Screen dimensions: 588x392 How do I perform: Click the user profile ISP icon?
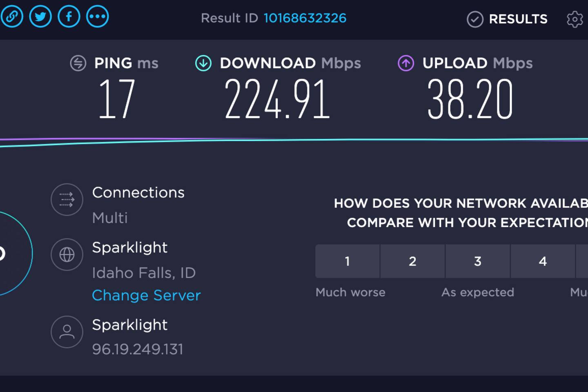67,332
